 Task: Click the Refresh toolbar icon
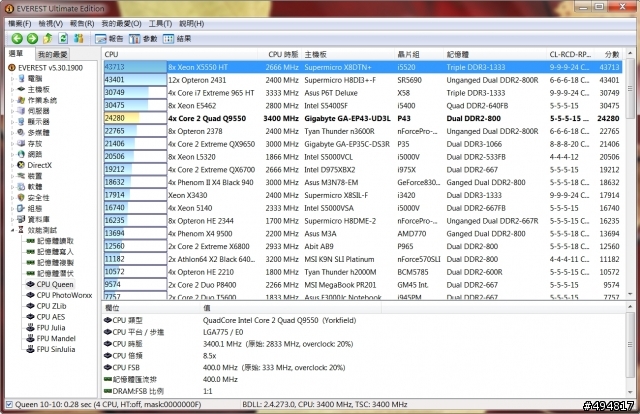coord(63,38)
